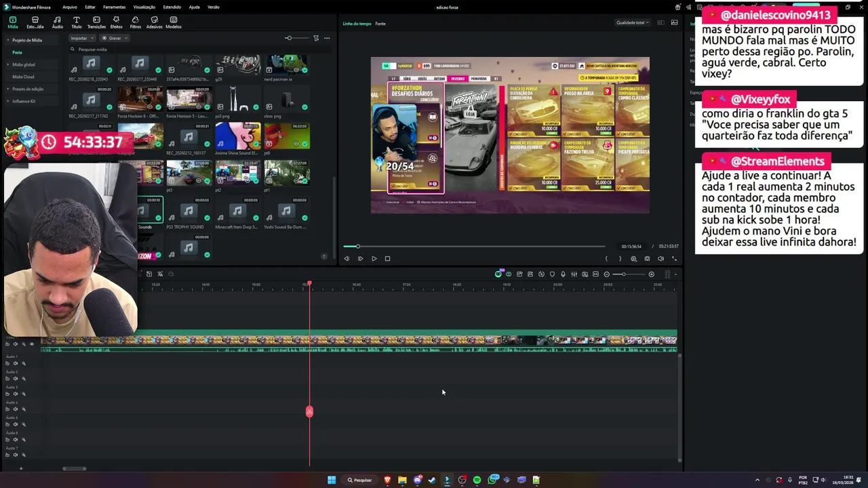
Task: Click the microphone voiceover icon in timeline toolbar
Action: [x=563, y=274]
